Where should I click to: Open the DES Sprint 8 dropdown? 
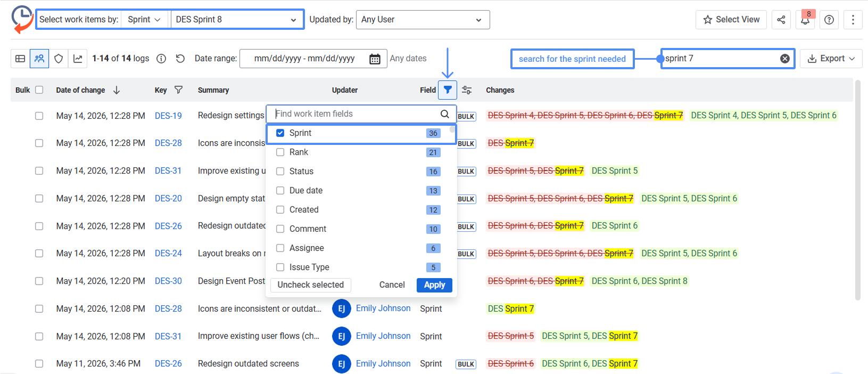click(x=236, y=20)
